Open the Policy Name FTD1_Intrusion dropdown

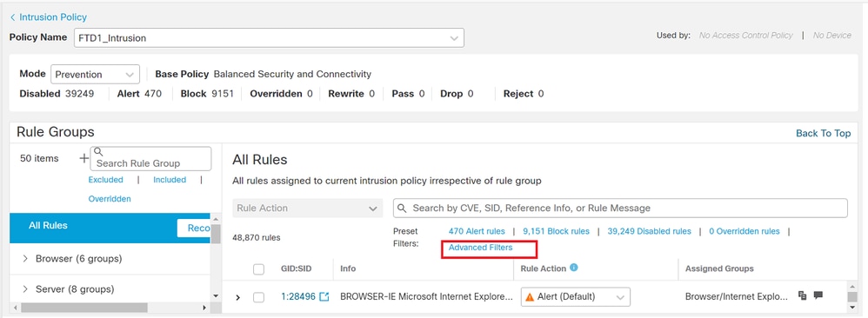coord(269,38)
